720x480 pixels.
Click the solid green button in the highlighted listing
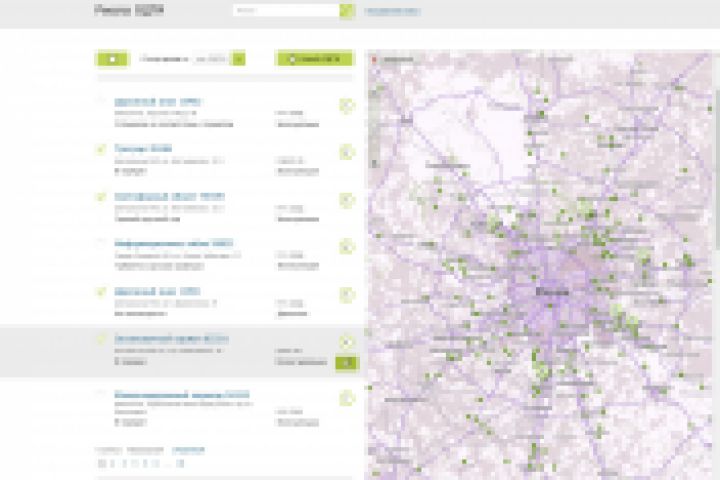pos(347,363)
